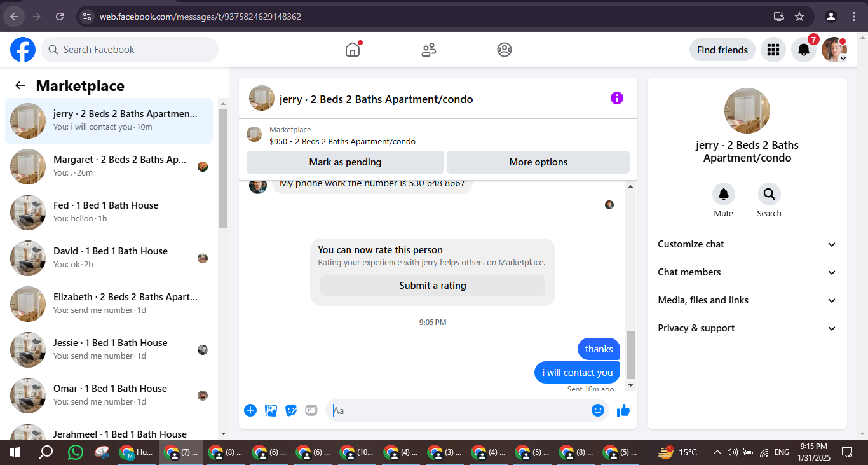Select the David 1 Bed 1 Bath House chat

[109, 258]
